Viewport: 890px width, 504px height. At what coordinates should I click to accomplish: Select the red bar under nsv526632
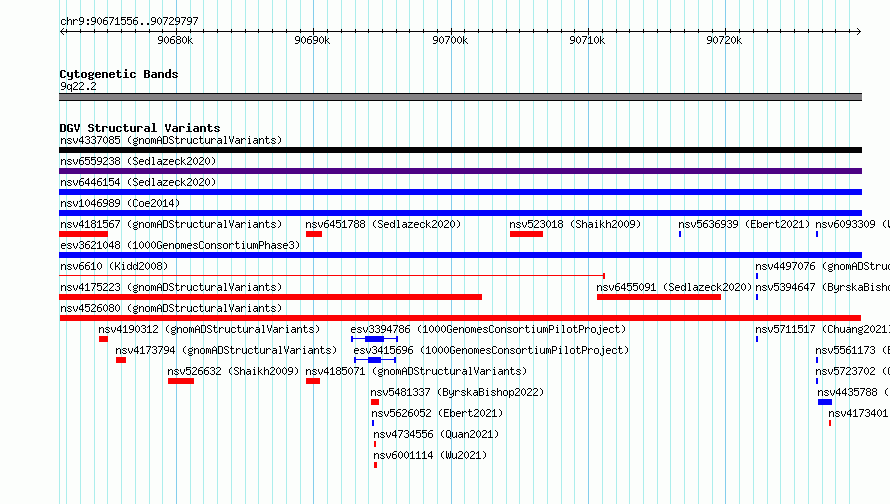[x=181, y=381]
